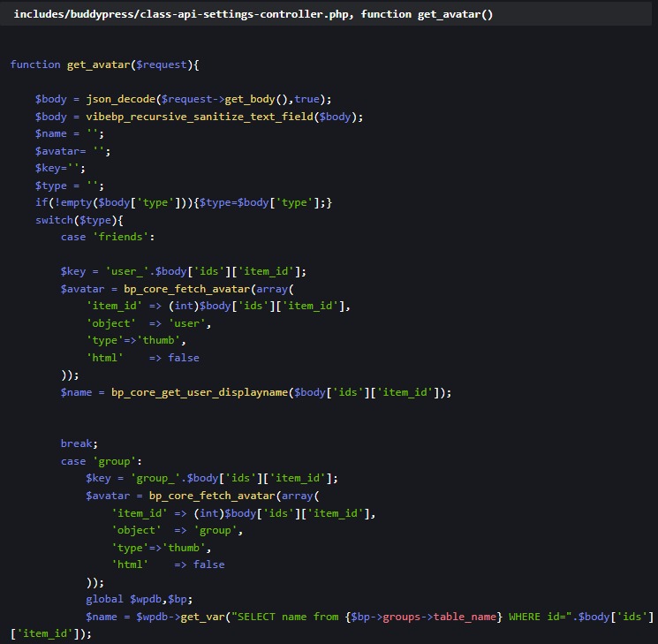Click the '$wpdb->get_var' SQL SELECT query line
The width and height of the screenshot is (658, 644).
coord(370,617)
